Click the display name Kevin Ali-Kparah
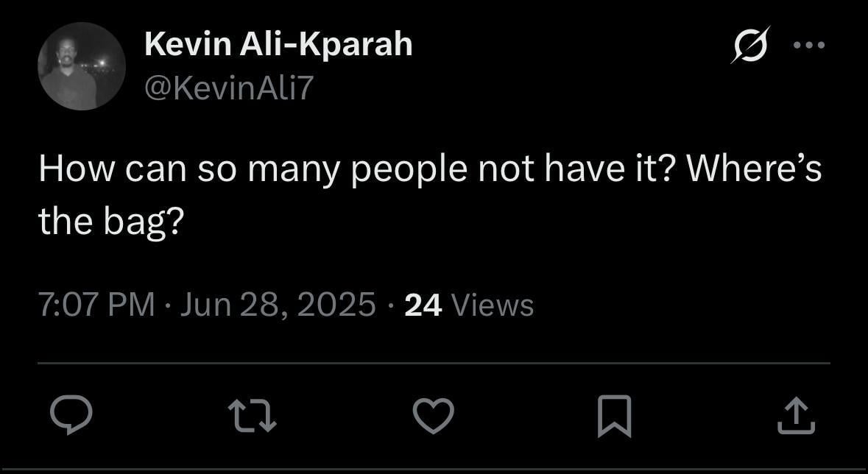This screenshot has width=868, height=474. point(278,44)
